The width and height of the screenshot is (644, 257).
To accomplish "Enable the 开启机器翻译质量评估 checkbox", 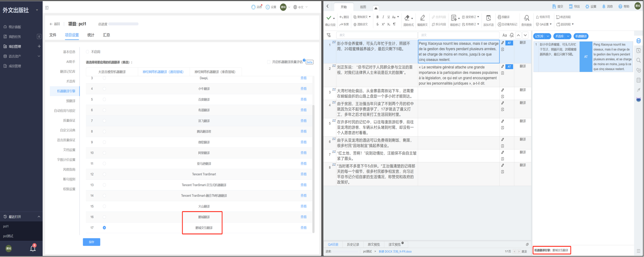I will point(269,62).
